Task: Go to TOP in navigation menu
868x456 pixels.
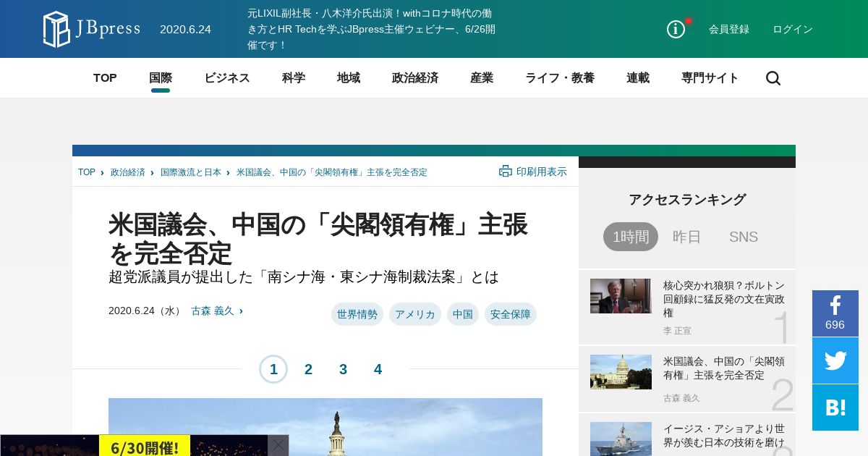Action: [x=105, y=78]
